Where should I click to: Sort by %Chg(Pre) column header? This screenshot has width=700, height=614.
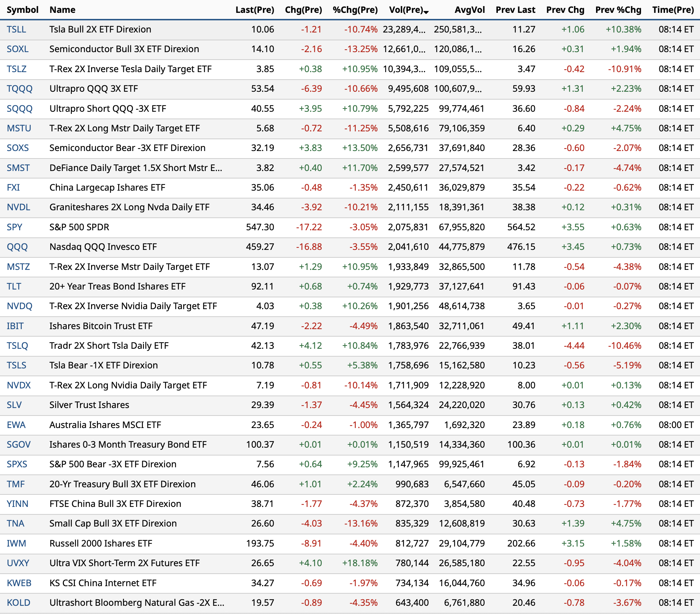coord(355,10)
